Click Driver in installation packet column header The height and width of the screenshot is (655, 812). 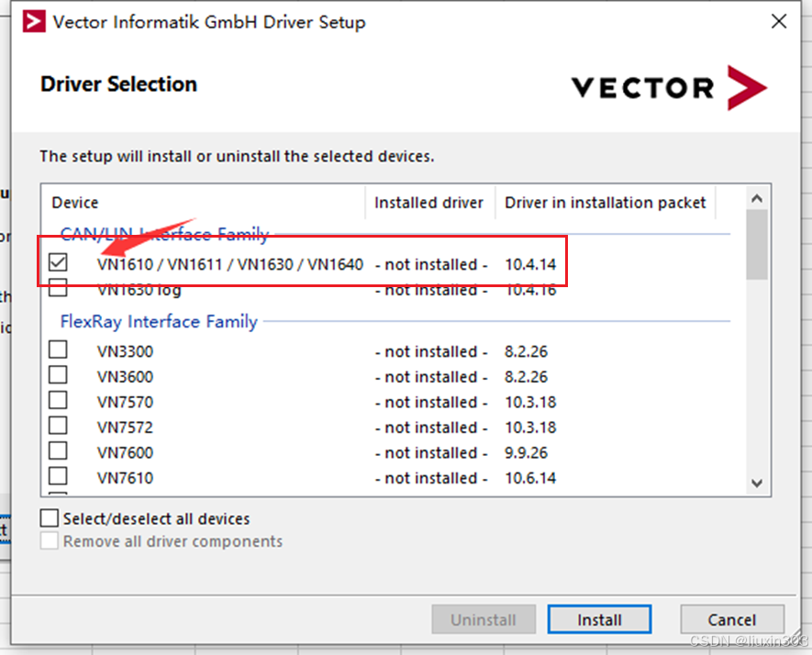[605, 203]
